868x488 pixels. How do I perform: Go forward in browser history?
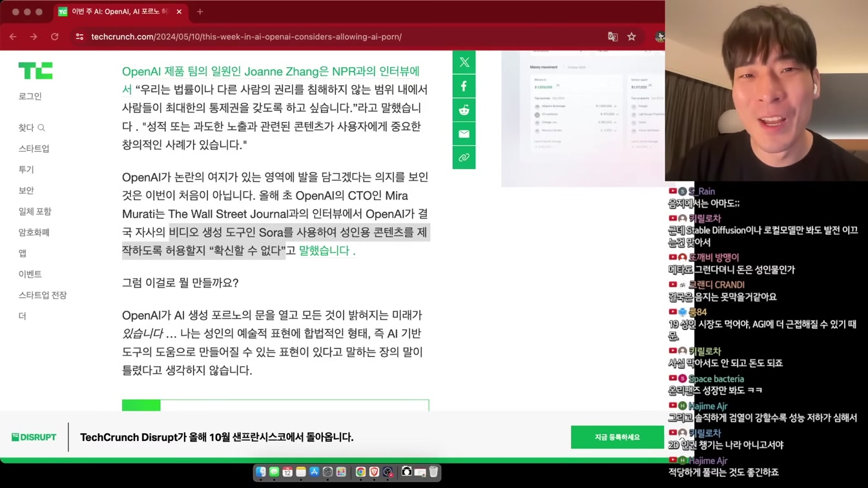pos(34,37)
